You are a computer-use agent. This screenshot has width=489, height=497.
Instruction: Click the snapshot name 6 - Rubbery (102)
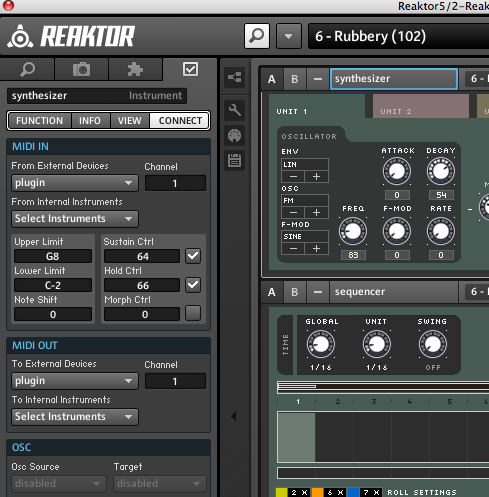click(x=370, y=36)
